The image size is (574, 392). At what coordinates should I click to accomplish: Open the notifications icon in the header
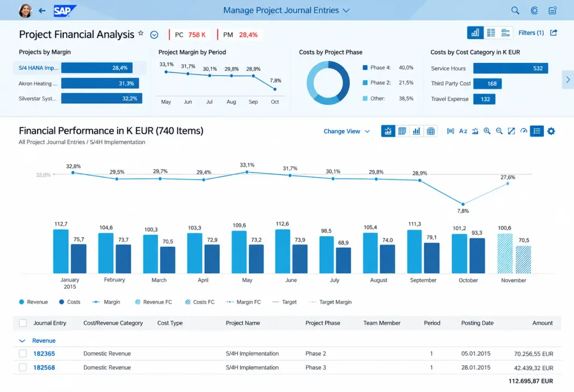pos(553,11)
